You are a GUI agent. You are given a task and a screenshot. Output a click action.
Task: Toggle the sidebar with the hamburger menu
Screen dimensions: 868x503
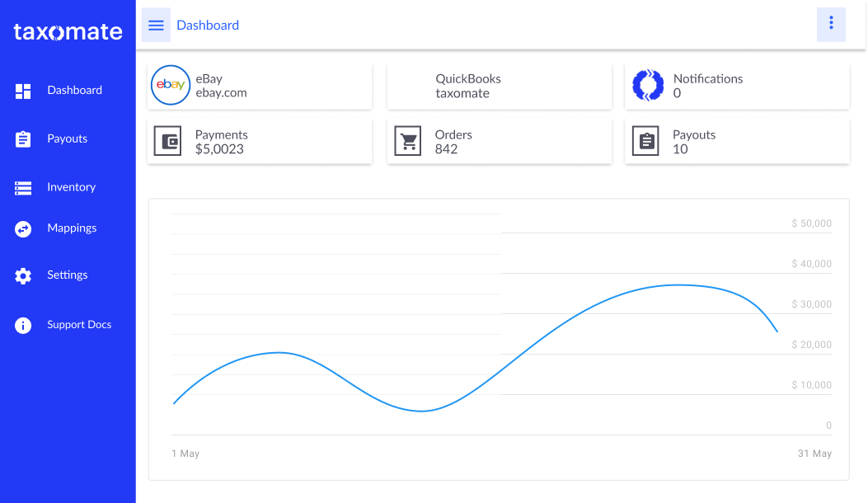tap(156, 26)
